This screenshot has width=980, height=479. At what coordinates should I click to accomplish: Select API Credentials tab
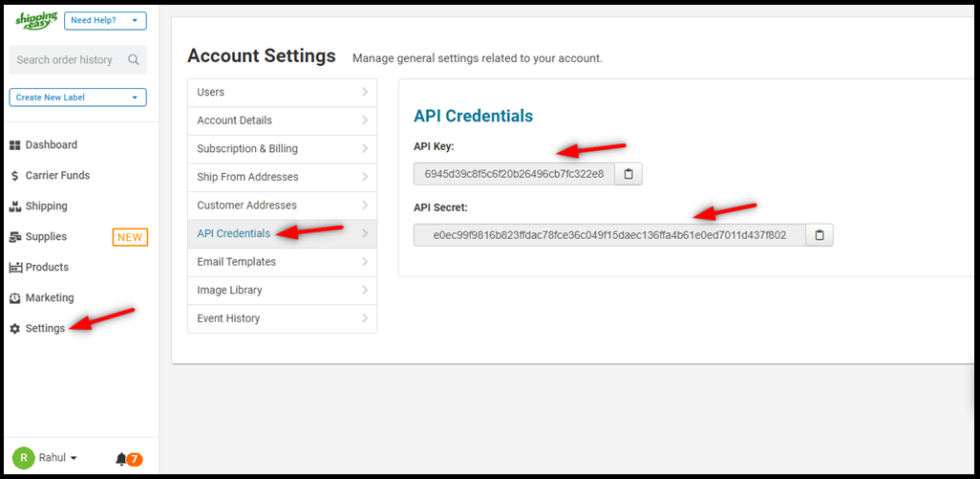283,234
